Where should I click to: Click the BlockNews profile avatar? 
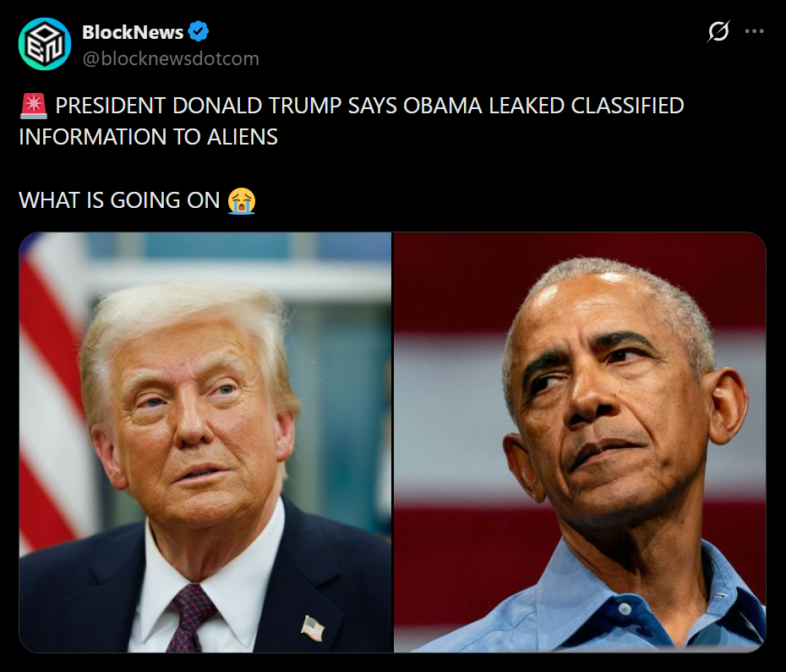(x=45, y=44)
